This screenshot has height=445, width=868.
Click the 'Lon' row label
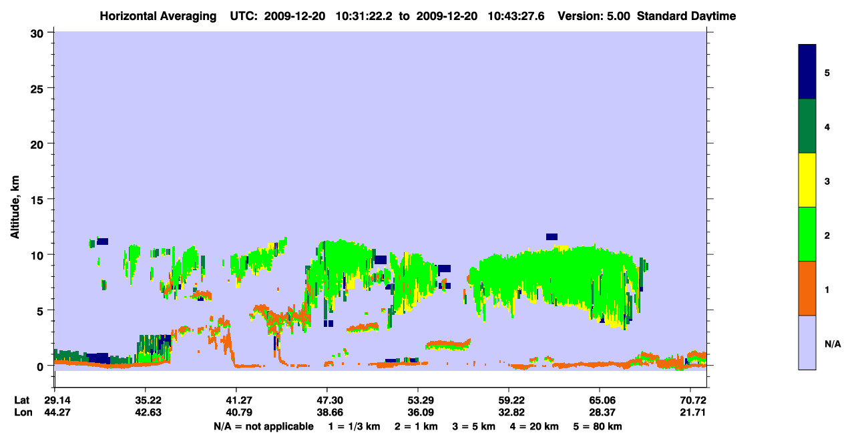coord(23,412)
